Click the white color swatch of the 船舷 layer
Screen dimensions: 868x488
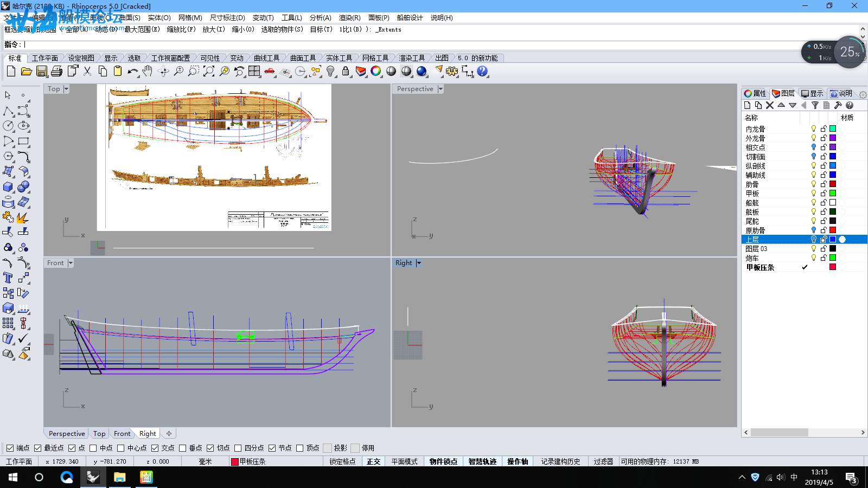coord(833,202)
